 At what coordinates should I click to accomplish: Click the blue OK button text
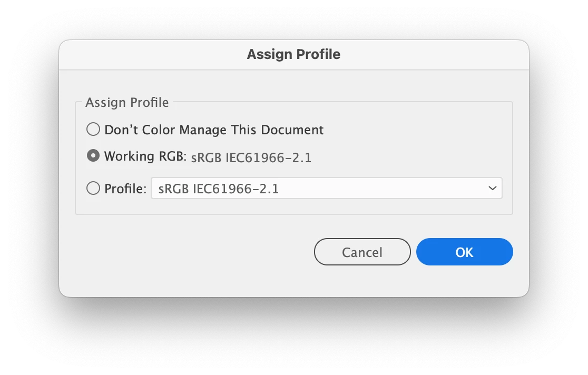[464, 252]
